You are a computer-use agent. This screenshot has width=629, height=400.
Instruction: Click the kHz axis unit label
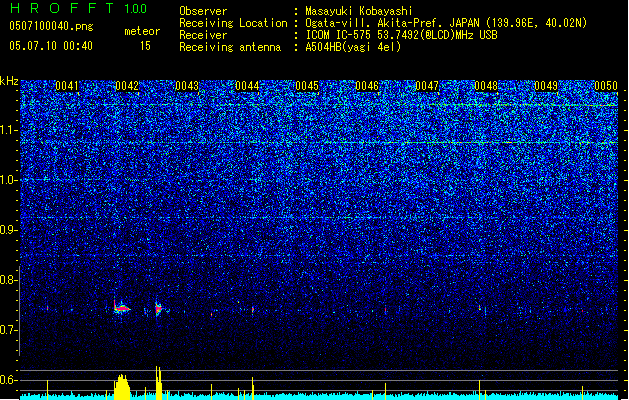coord(9,81)
